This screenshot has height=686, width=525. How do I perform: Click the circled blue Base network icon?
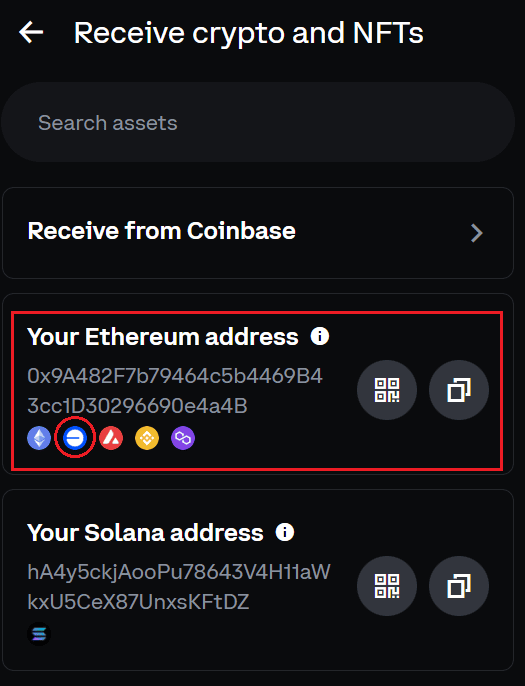pyautogui.click(x=75, y=438)
